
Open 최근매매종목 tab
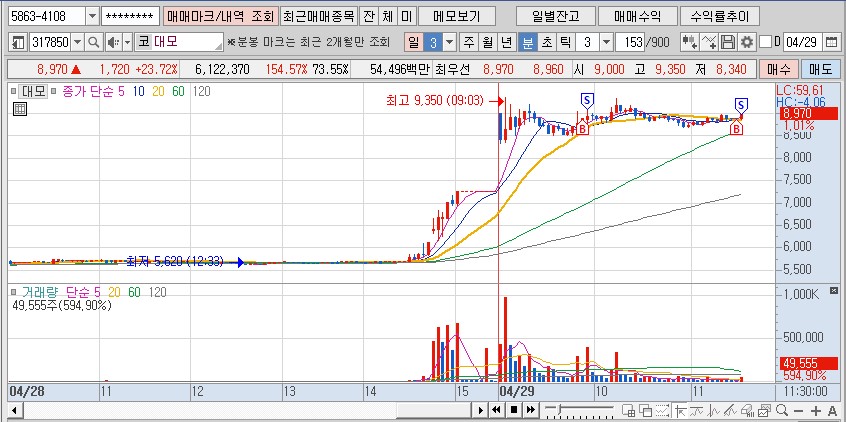pos(319,17)
